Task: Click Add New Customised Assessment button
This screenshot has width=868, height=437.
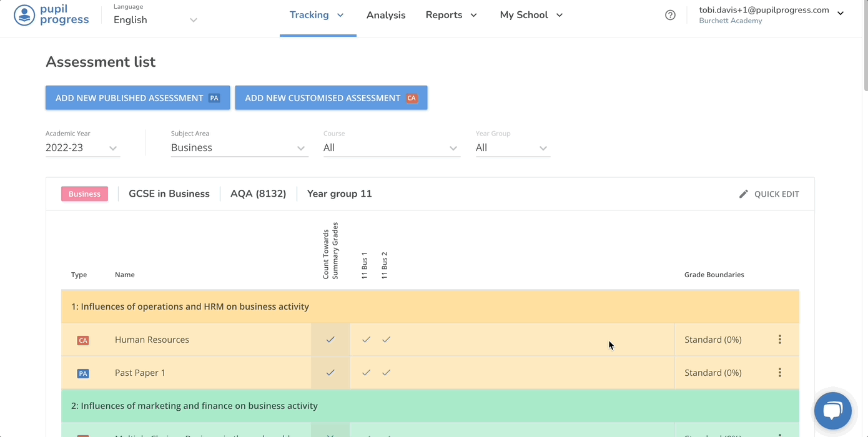Action: [331, 98]
